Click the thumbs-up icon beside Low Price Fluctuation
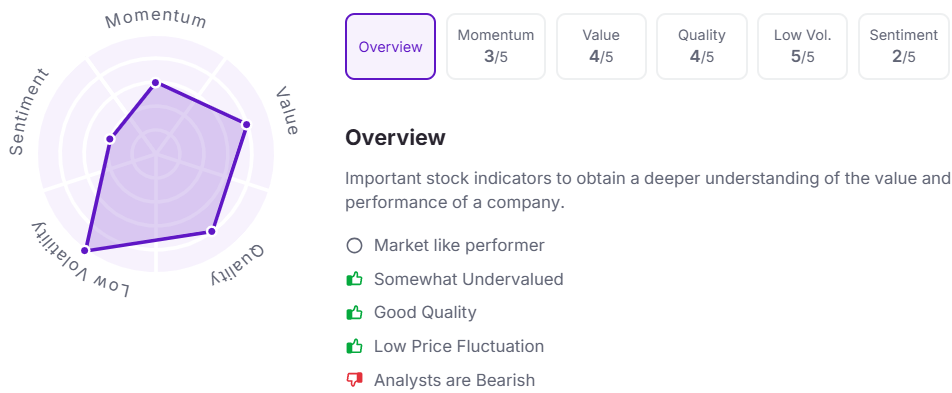This screenshot has width=952, height=393. point(354,346)
